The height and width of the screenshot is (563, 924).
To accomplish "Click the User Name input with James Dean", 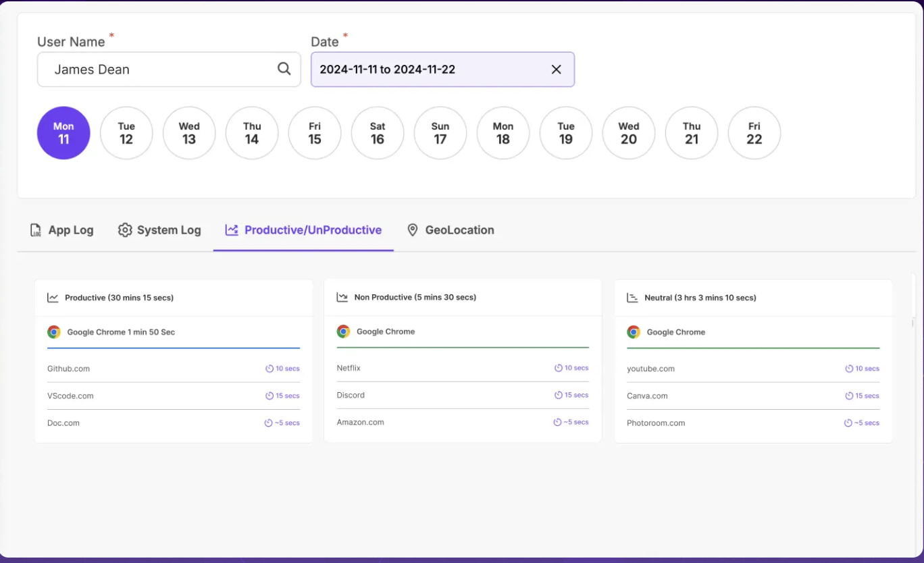I will pos(169,70).
